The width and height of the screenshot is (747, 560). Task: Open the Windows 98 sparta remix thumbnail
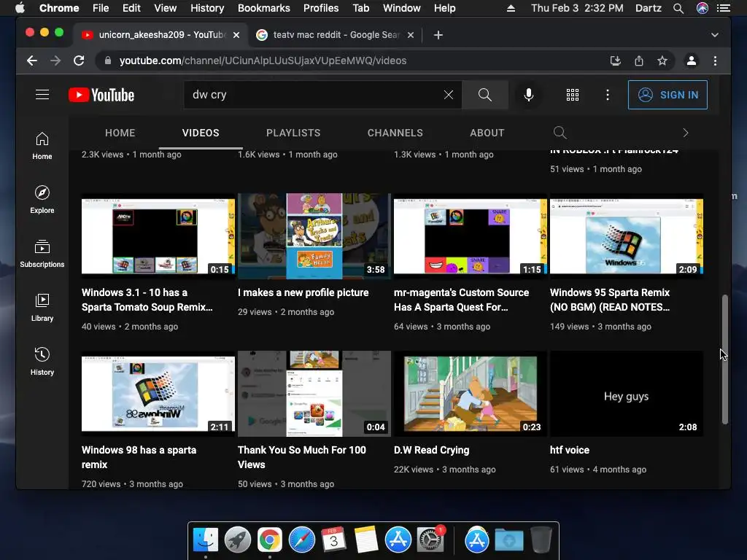tap(158, 394)
